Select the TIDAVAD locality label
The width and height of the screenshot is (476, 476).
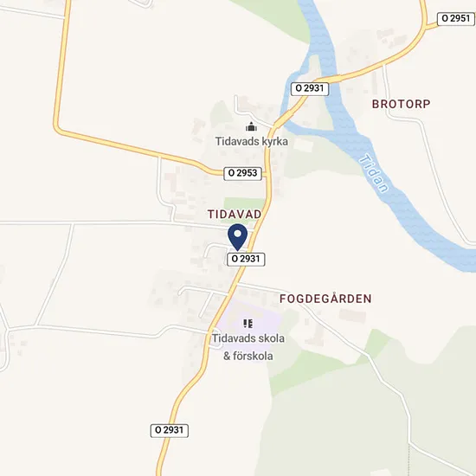point(235,215)
